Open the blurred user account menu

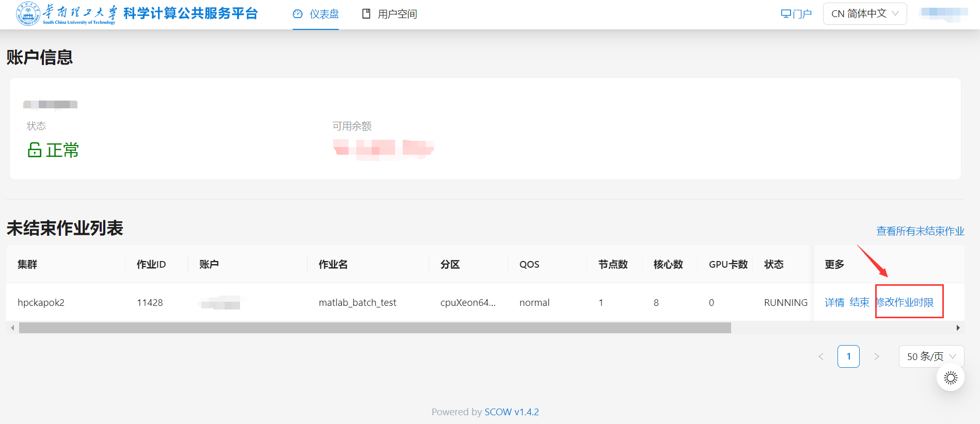tap(943, 13)
